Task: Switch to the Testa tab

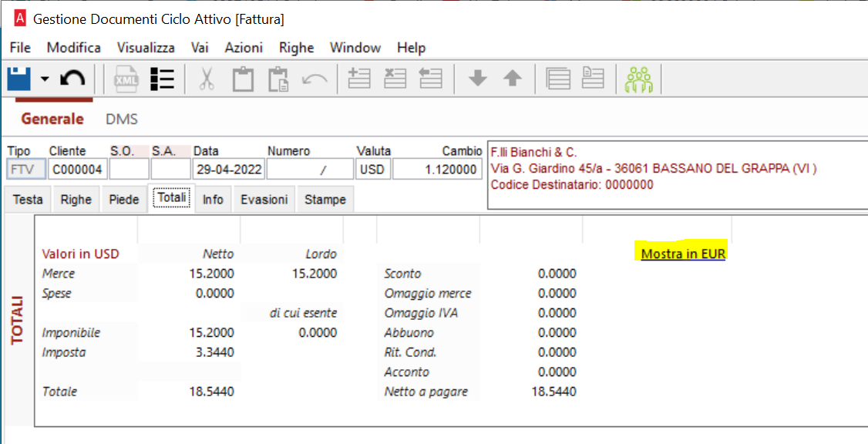Action: [28, 200]
